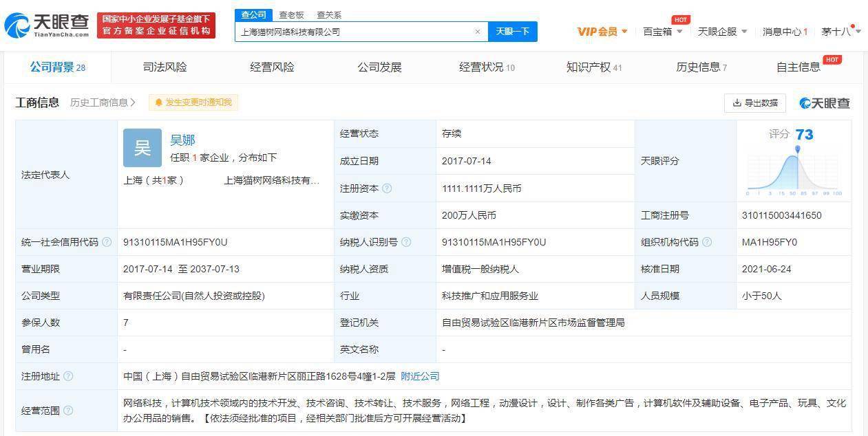The width and height of the screenshot is (868, 436).
Task: Click the TianYanCha logo at top left
Action: pyautogui.click(x=47, y=25)
